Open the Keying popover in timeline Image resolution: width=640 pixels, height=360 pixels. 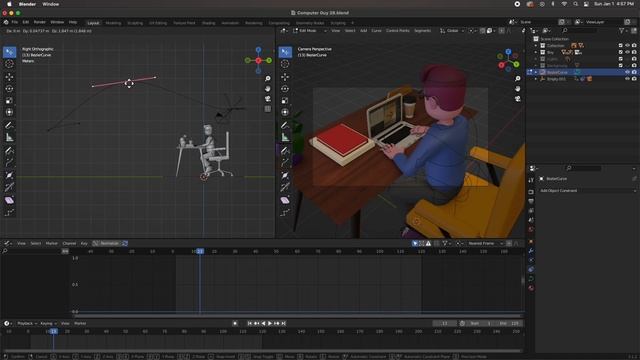[48, 323]
